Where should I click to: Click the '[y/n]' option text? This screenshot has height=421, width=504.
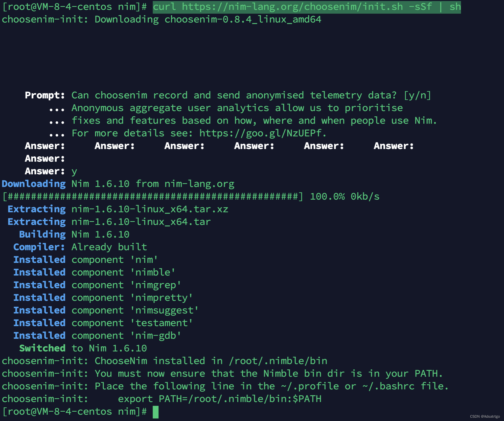(417, 95)
